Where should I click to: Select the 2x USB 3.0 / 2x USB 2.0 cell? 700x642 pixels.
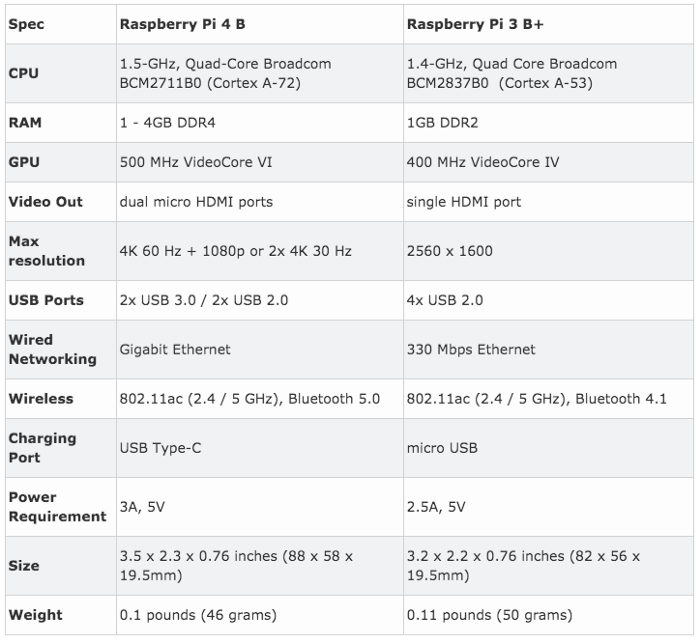[x=260, y=300]
